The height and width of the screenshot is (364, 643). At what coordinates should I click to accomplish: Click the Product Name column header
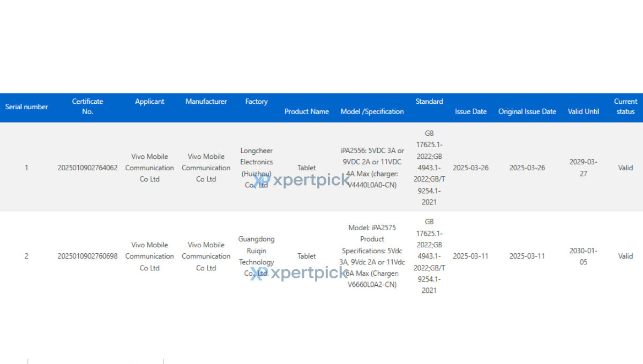306,111
